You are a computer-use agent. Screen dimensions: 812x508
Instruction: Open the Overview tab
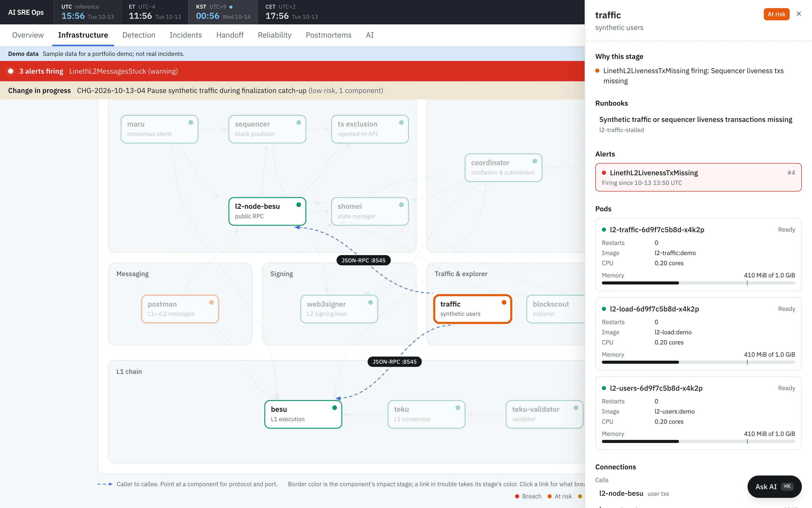click(28, 35)
